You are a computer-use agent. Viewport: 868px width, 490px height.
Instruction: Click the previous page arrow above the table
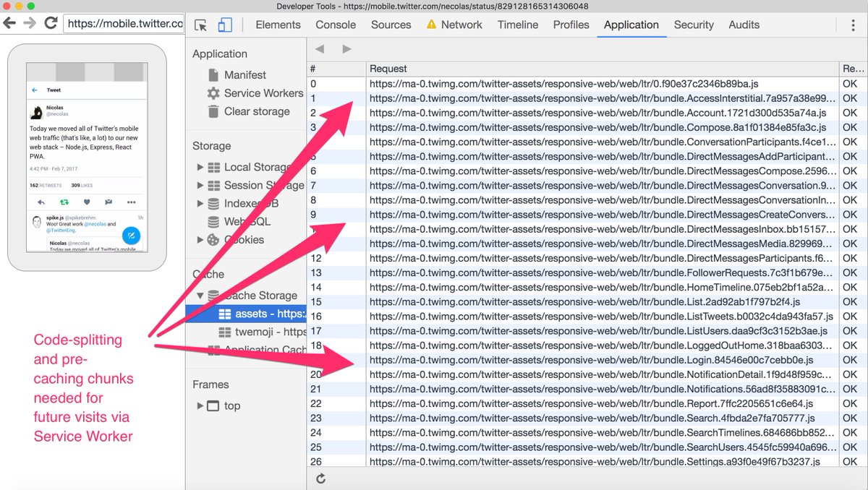pyautogui.click(x=319, y=49)
